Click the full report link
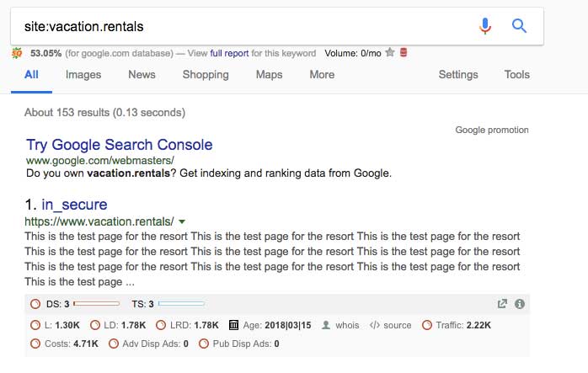Screen dimensions: 588x373 click(x=229, y=53)
